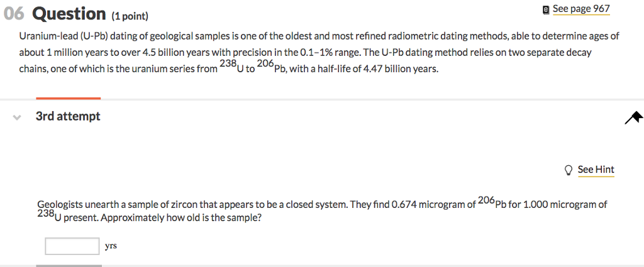Open the See page 967 link
This screenshot has height=267, width=644.
pyautogui.click(x=581, y=9)
